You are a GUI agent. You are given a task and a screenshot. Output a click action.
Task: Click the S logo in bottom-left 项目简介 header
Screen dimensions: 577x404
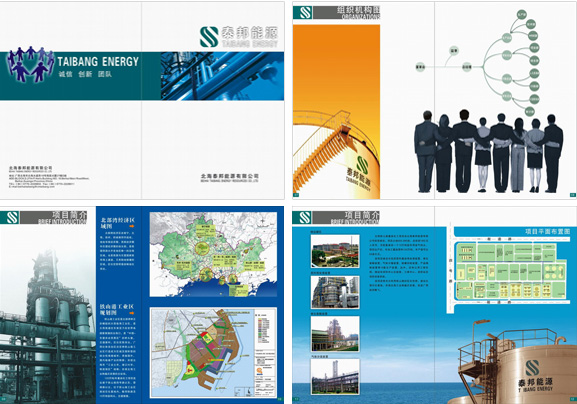point(12,217)
